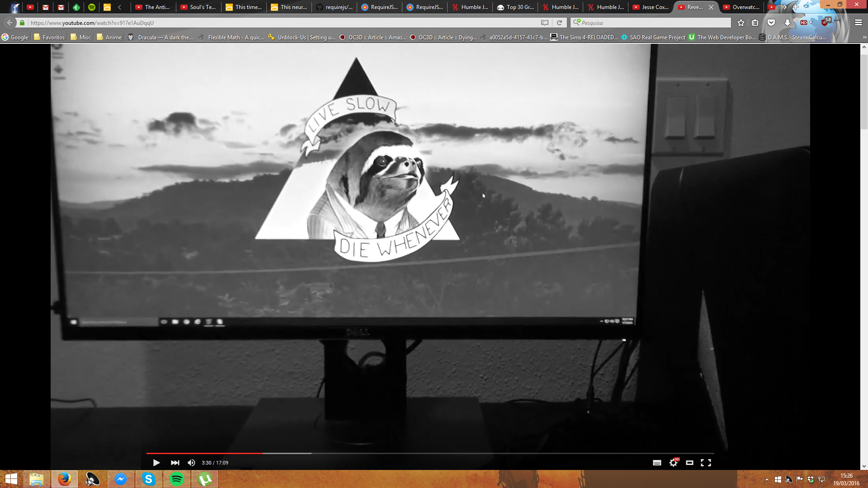Open Spotify from the taskbar
868x488 pixels.
[176, 479]
